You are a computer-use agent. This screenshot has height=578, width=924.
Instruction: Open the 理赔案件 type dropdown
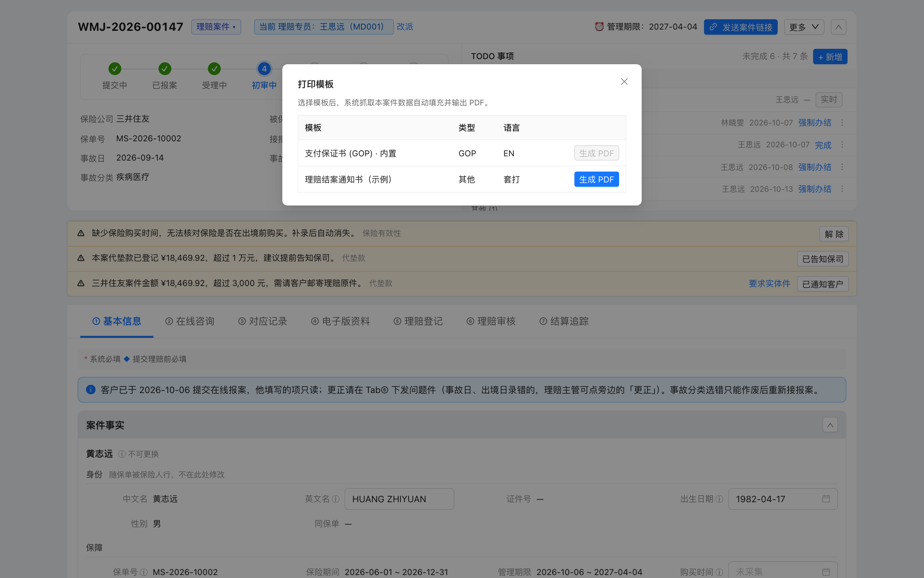216,27
